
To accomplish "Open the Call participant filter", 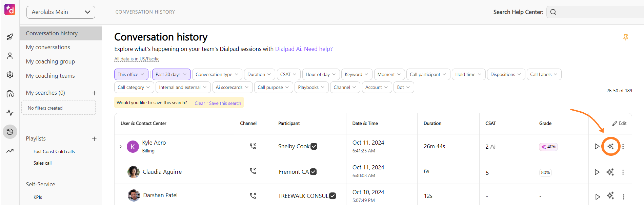I will click(428, 74).
